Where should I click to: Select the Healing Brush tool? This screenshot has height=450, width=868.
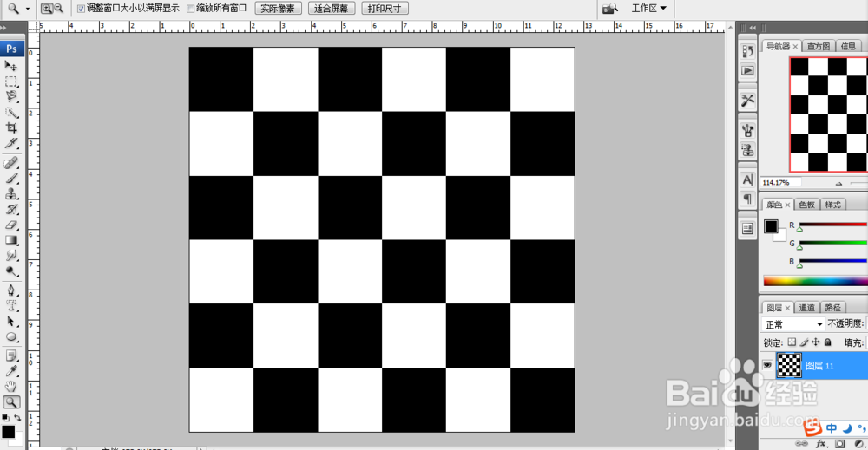pyautogui.click(x=11, y=163)
